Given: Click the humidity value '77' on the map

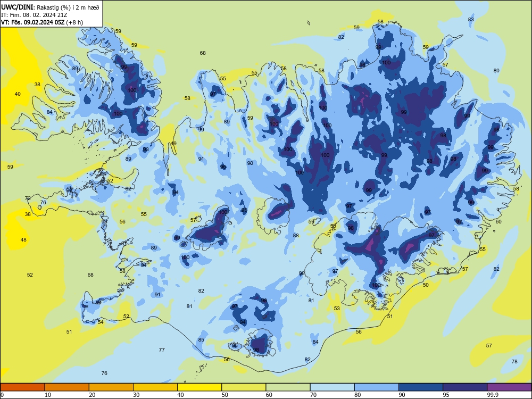Looking at the screenshot, I should (162, 350).
